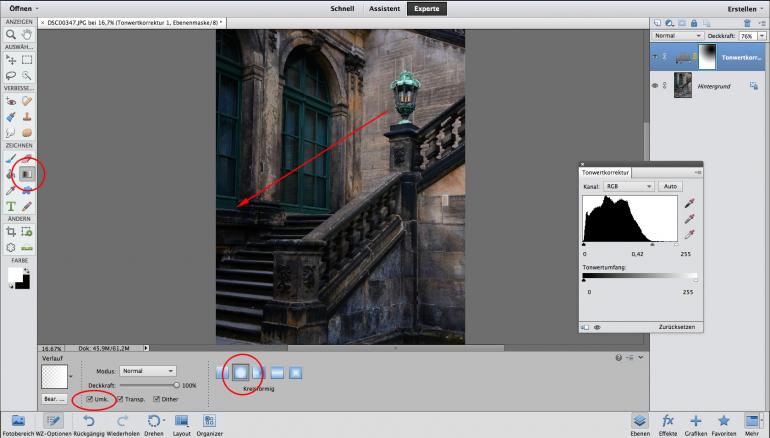Select the Recompose tool

(x=27, y=231)
